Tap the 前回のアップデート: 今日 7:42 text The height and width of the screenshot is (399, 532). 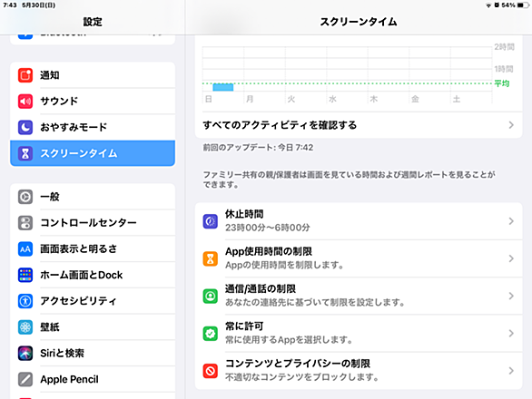[258, 148]
